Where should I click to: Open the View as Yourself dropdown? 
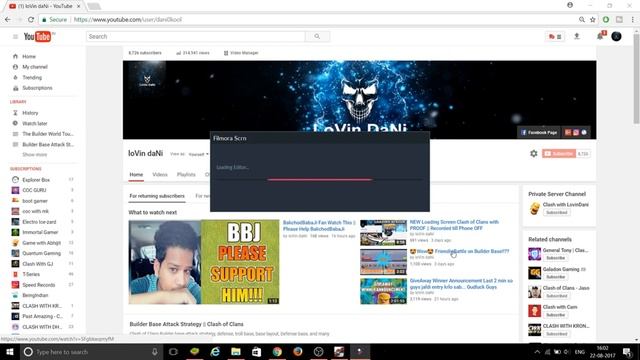[198, 154]
